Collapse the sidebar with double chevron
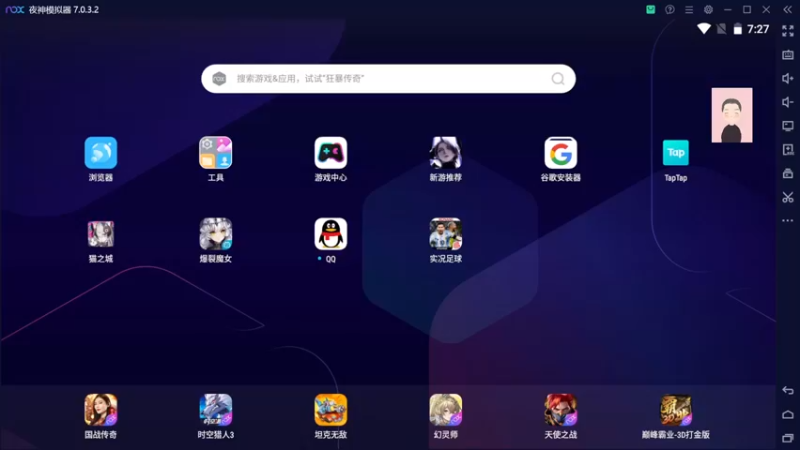 pos(788,9)
